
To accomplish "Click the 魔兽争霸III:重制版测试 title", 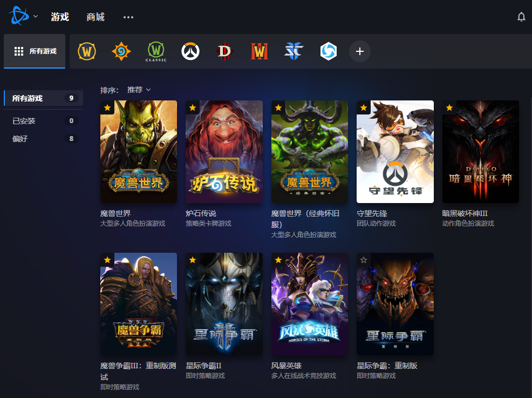I will [139, 371].
